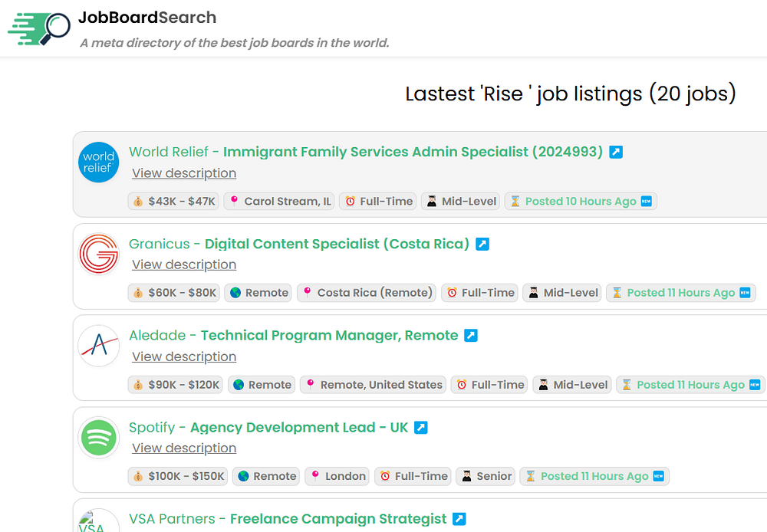Expand View description for Granicus job
Screen dimensions: 767x532
tap(184, 264)
